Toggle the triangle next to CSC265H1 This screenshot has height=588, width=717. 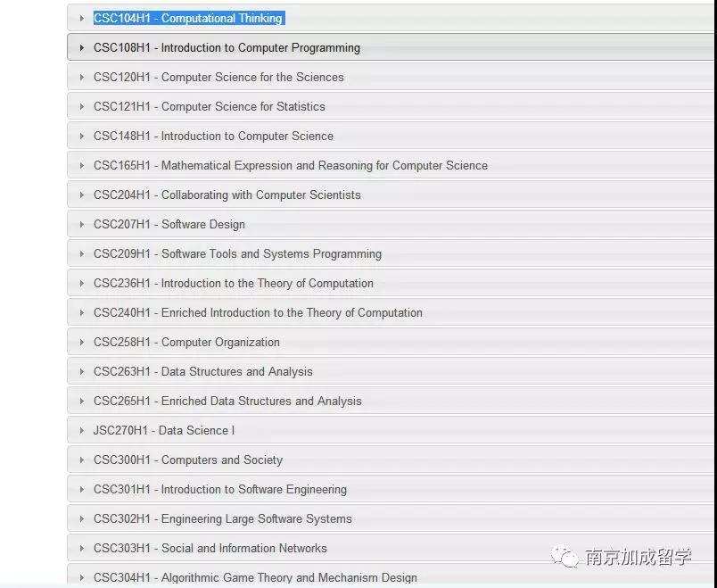click(x=82, y=401)
